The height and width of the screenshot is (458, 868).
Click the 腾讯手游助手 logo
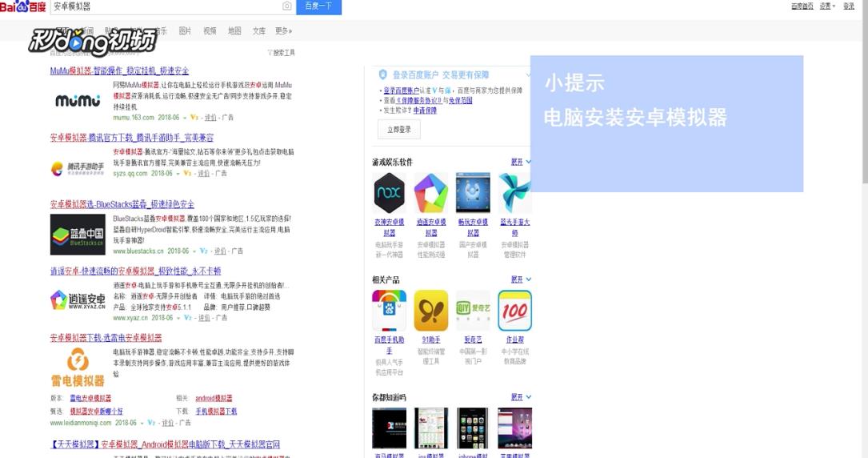(x=78, y=168)
